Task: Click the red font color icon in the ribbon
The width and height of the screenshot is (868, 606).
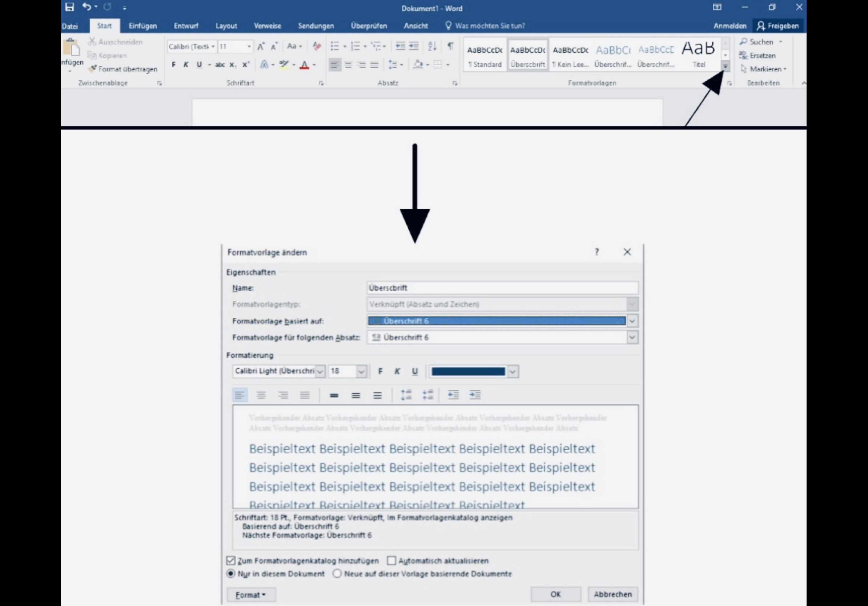Action: 304,65
